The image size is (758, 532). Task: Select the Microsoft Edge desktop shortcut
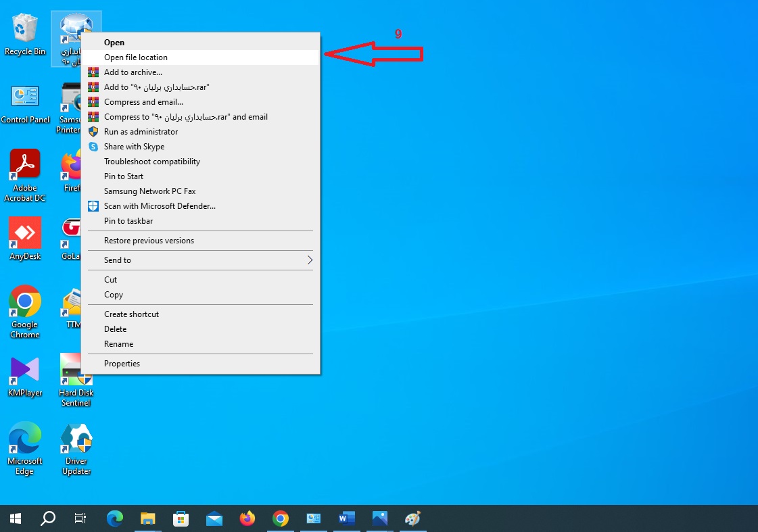click(24, 448)
